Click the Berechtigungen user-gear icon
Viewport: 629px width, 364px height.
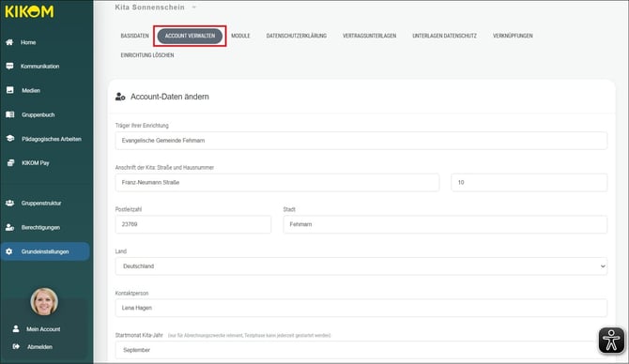[x=9, y=227]
